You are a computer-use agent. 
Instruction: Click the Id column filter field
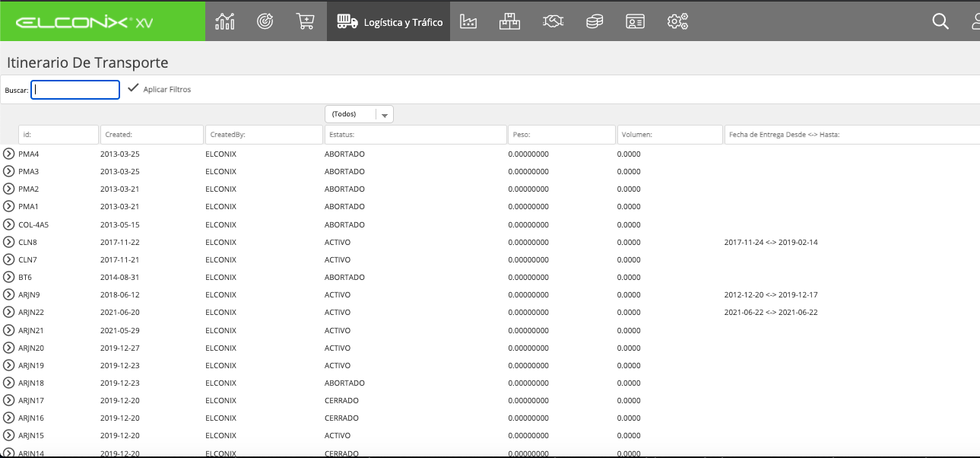point(59,135)
